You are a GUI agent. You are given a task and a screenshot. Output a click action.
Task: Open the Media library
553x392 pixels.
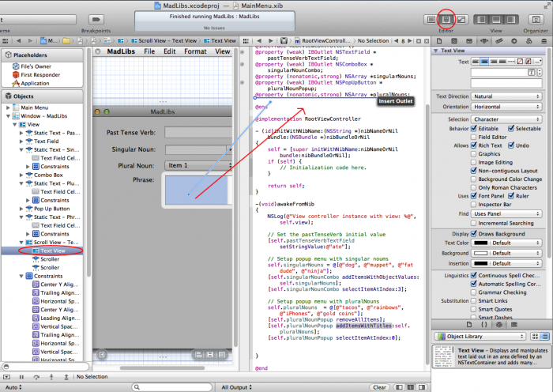[x=513, y=325]
